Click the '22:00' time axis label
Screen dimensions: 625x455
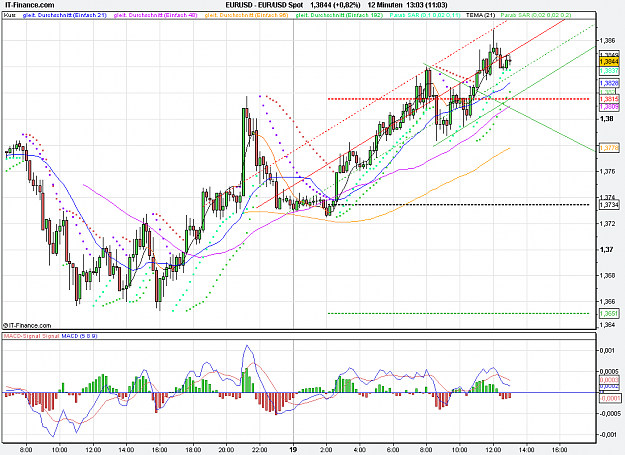click(x=259, y=450)
